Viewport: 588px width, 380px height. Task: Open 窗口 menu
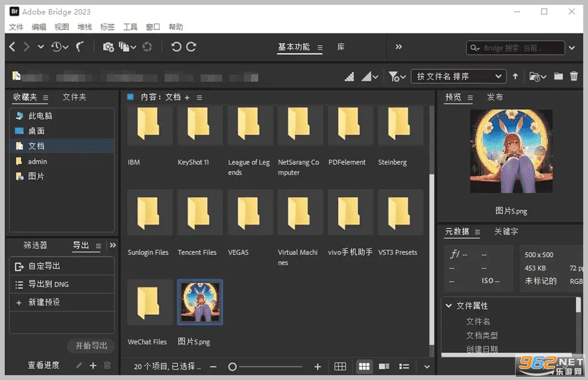point(153,27)
